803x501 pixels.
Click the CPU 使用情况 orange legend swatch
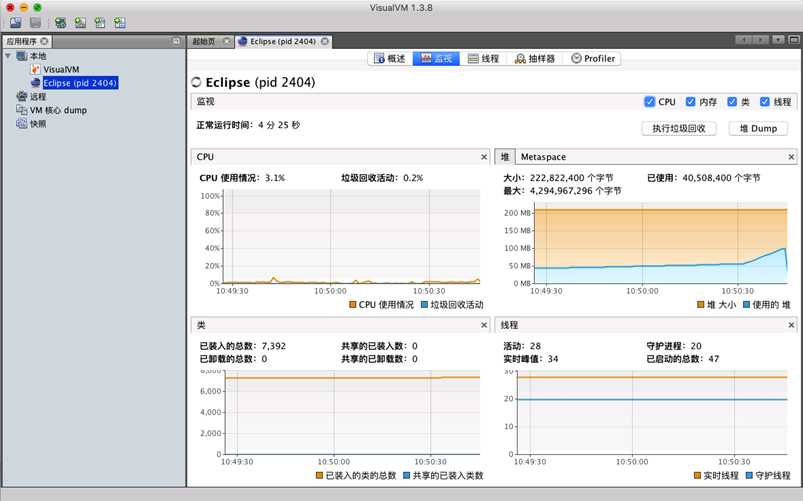352,304
